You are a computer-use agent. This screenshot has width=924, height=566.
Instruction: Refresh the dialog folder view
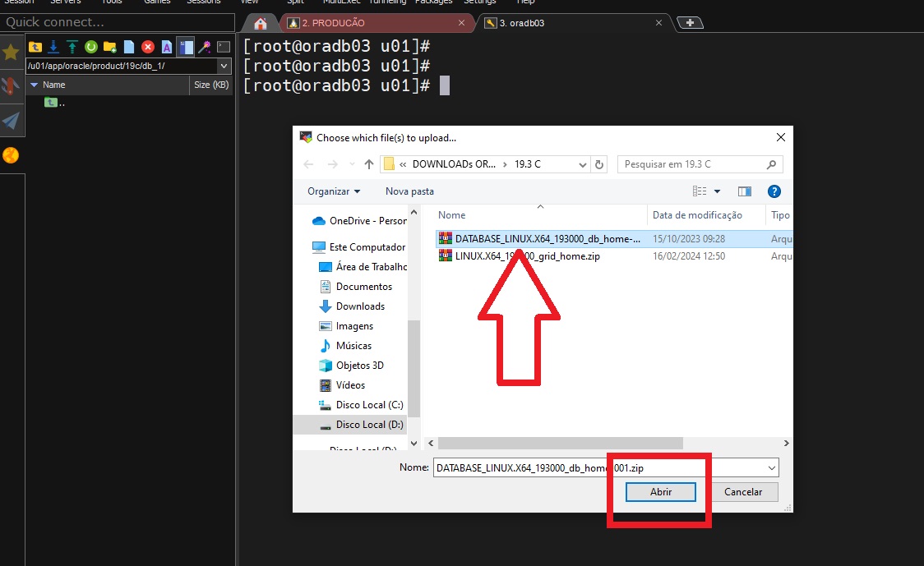click(x=599, y=164)
